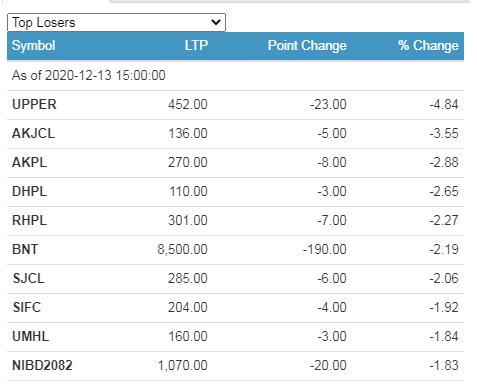Image resolution: width=477 pixels, height=389 pixels.
Task: Open the AKJCL stock symbol
Action: (33, 134)
